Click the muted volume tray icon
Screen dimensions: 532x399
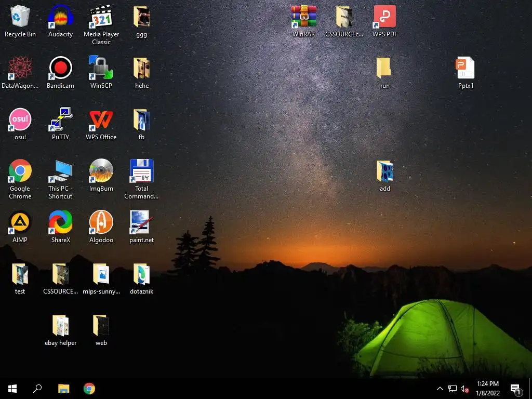pos(464,389)
